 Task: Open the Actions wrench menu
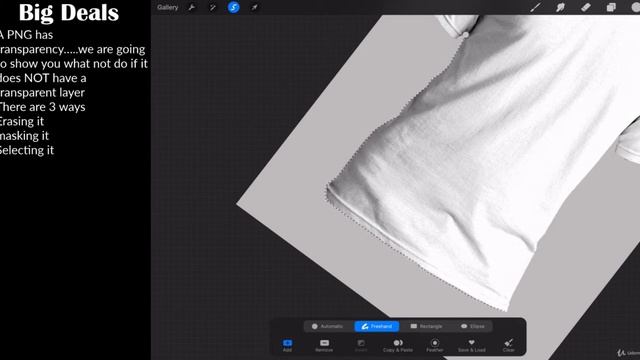tap(192, 7)
